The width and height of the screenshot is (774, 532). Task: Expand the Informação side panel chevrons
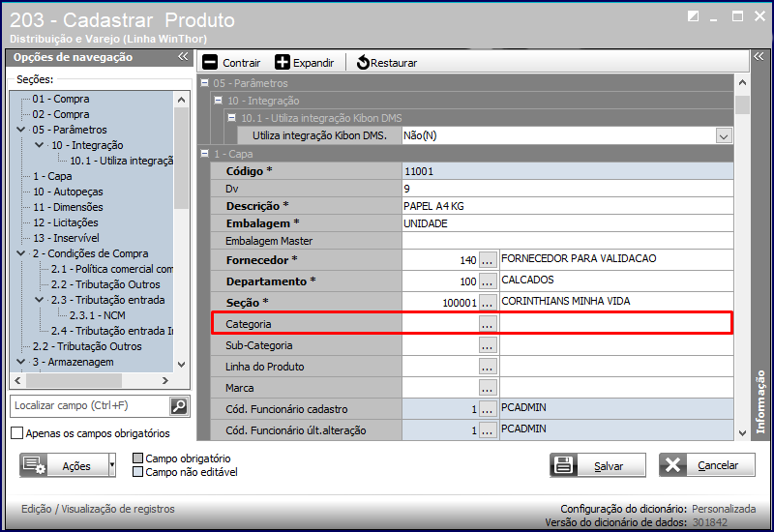[x=759, y=57]
